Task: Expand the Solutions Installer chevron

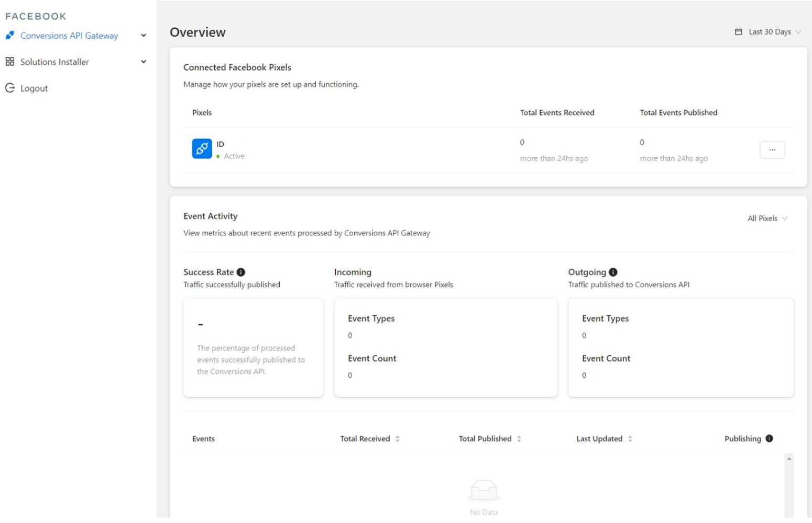Action: tap(144, 62)
